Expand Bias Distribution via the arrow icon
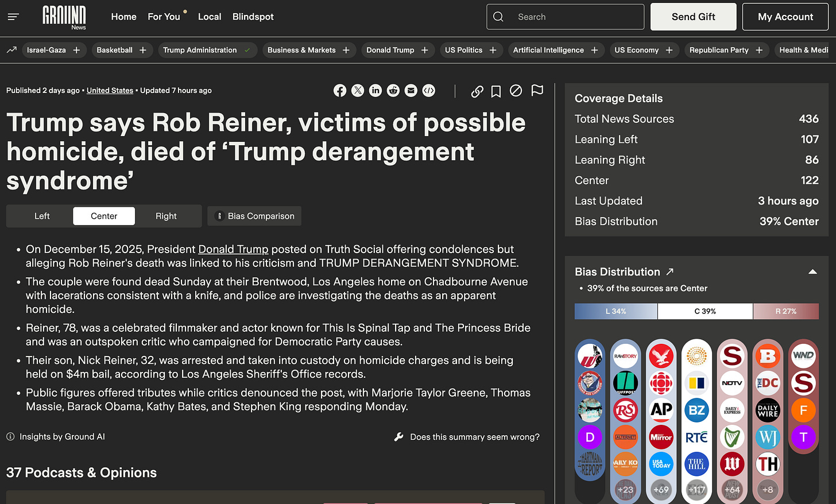This screenshot has height=504, width=836. pyautogui.click(x=669, y=272)
